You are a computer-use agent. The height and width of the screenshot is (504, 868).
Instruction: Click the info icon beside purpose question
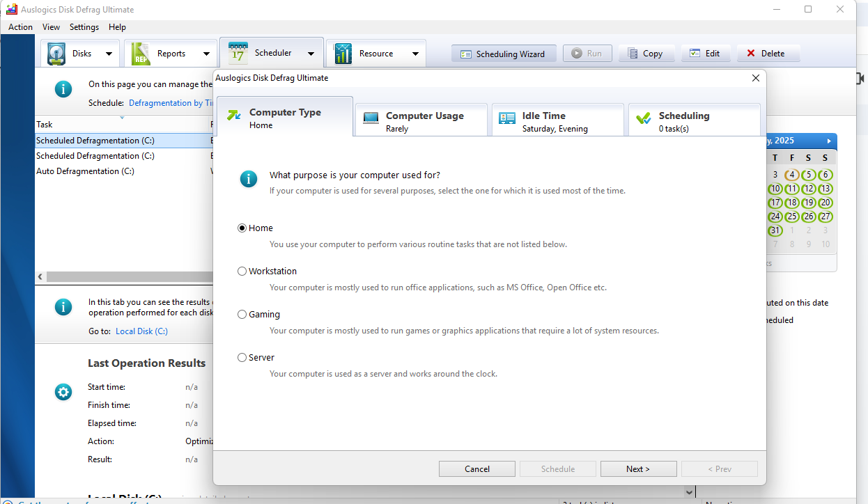pos(248,179)
